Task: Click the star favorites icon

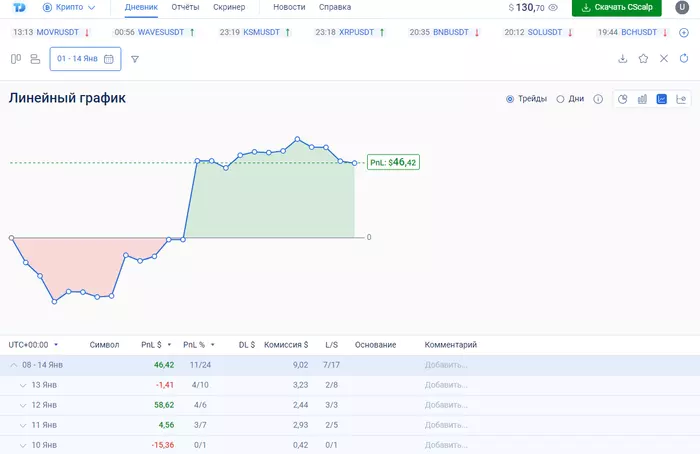Action: (x=643, y=59)
